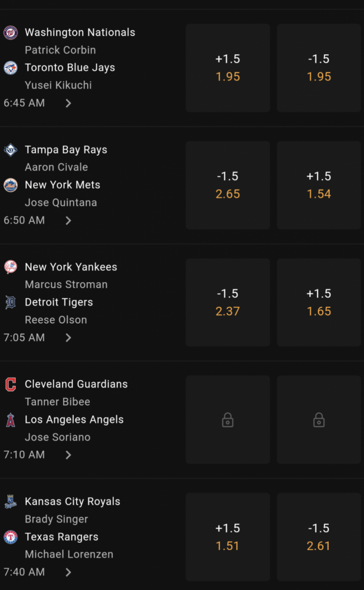Screen dimensions: 364x590
Task: Pick Tigers +1.5 at 1.65 odds
Action: point(319,302)
